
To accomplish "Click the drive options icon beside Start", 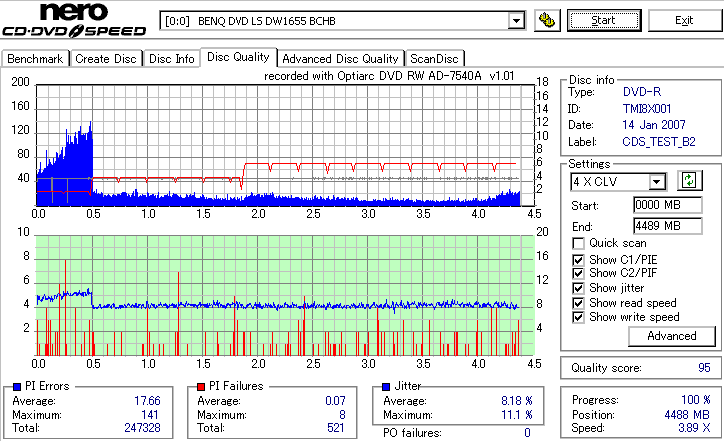I will (x=547, y=21).
